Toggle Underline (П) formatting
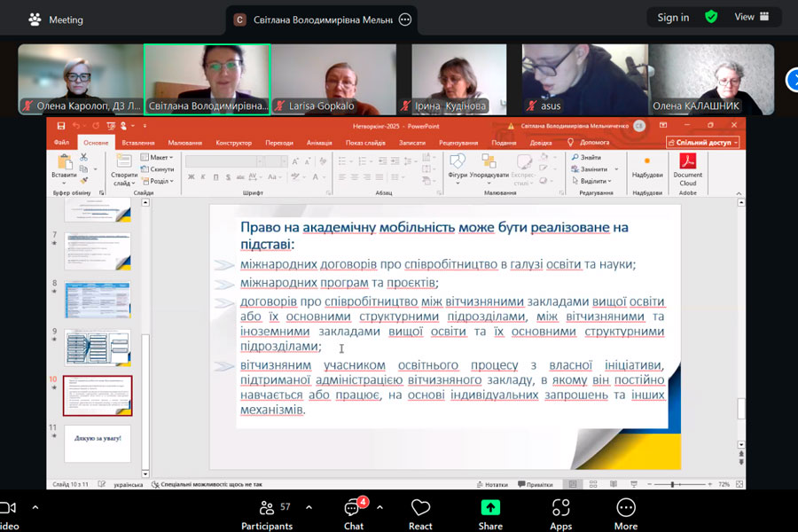Viewport: 798px width, 532px height. click(215, 177)
